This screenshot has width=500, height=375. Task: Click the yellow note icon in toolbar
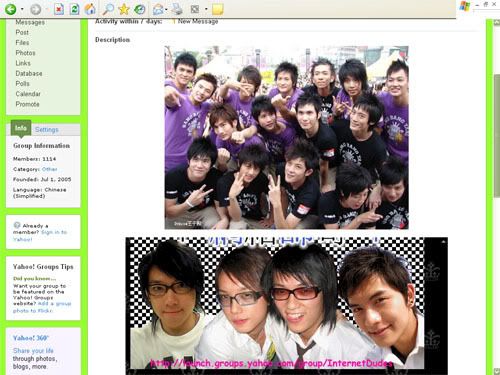217,9
